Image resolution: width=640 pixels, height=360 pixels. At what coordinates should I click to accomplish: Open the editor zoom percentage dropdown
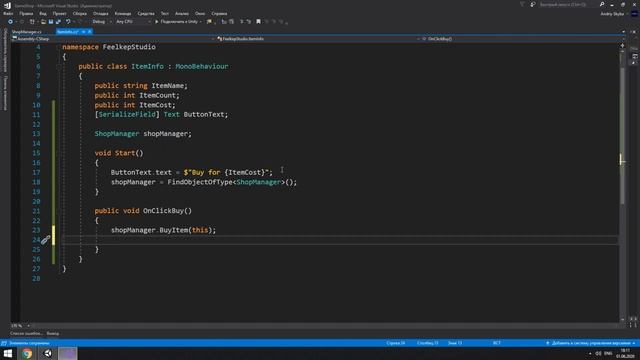(x=20, y=326)
